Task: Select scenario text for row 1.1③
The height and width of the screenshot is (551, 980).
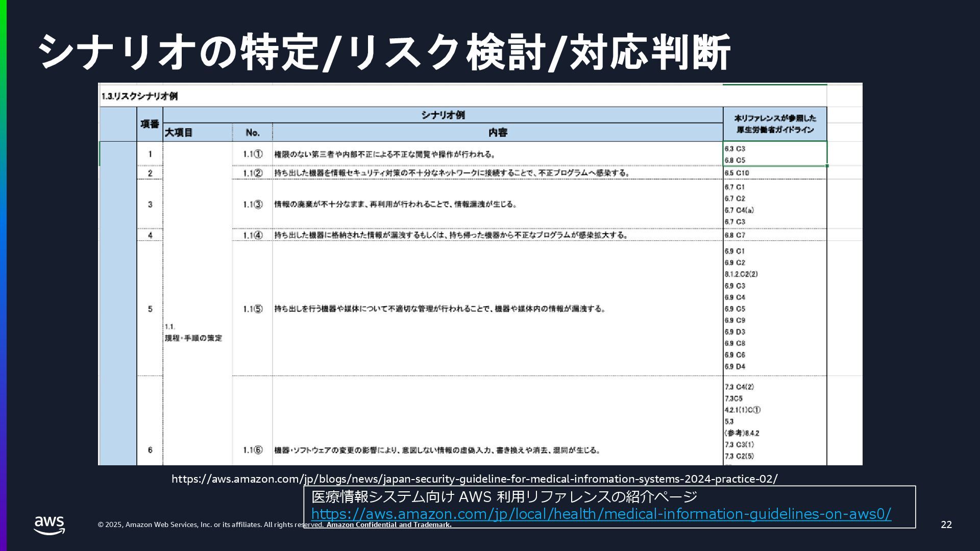Action: [396, 205]
